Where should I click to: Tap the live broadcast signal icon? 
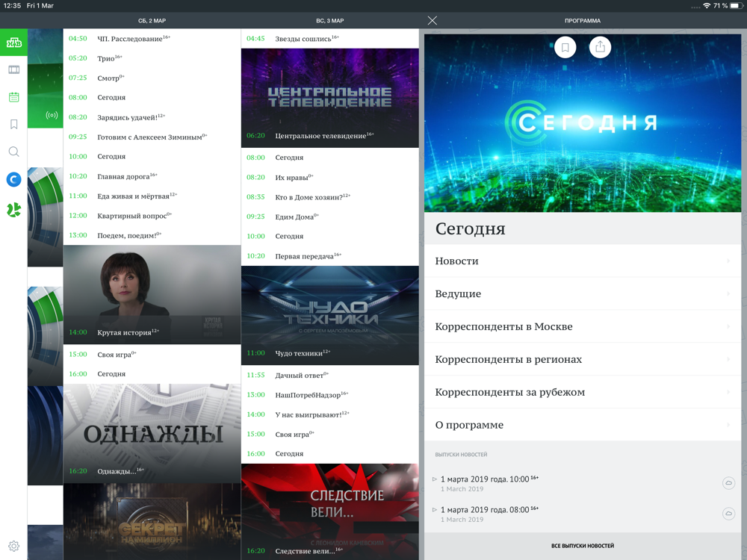[52, 115]
